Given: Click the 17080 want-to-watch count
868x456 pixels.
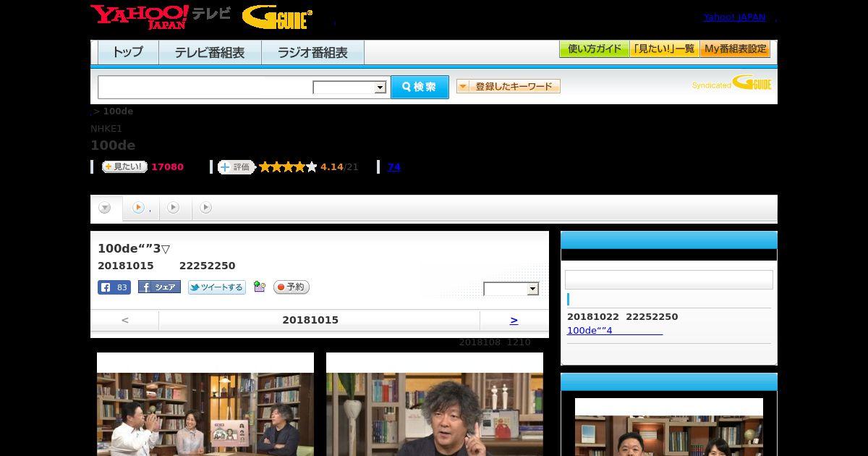Looking at the screenshot, I should [167, 167].
